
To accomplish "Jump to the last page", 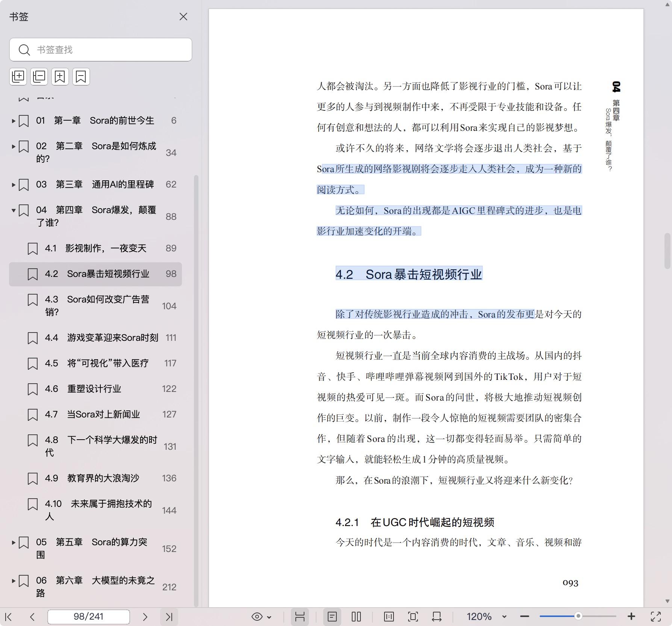I will pyautogui.click(x=169, y=617).
